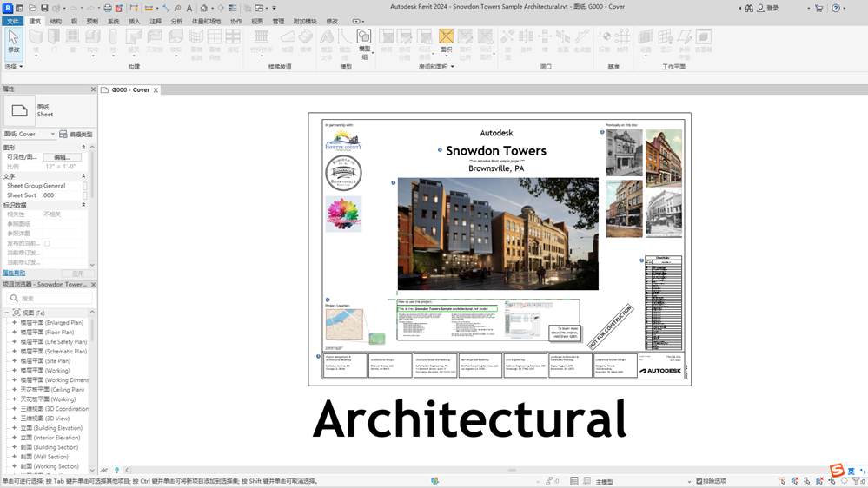
Task: Select the Grid (轴网) tool
Action: 623,42
